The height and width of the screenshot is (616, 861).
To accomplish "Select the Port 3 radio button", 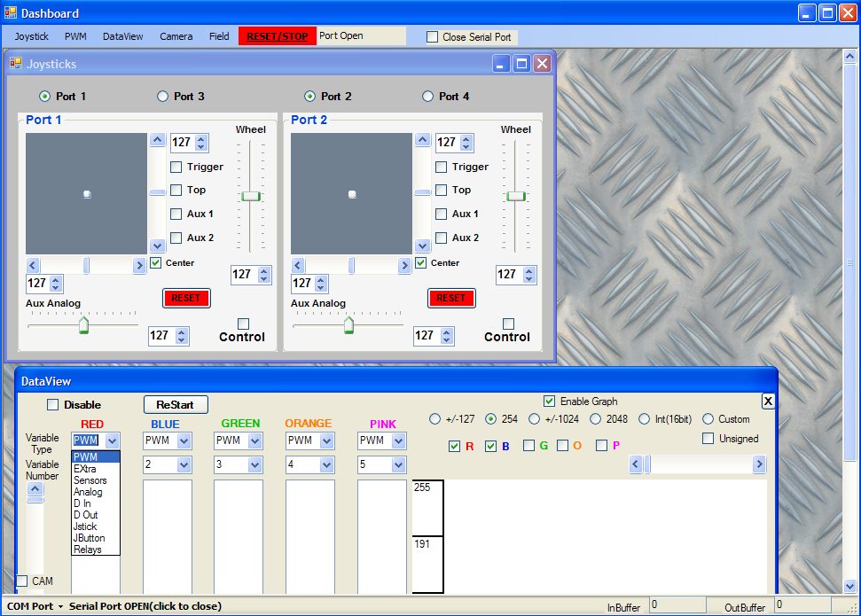I will coord(162,96).
